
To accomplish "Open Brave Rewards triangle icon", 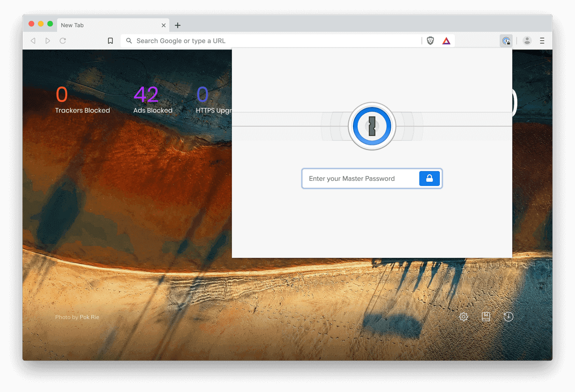I will pyautogui.click(x=446, y=41).
